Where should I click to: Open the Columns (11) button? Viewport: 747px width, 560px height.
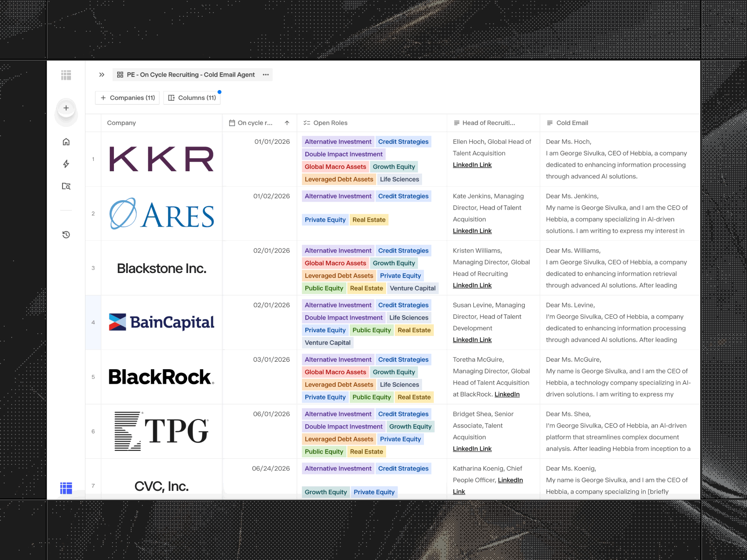click(x=192, y=98)
